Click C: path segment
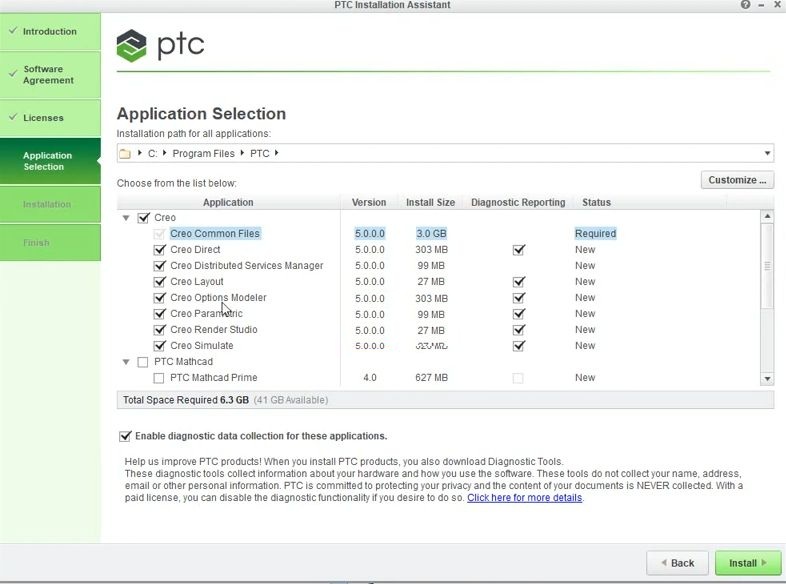786x584 pixels. (152, 153)
